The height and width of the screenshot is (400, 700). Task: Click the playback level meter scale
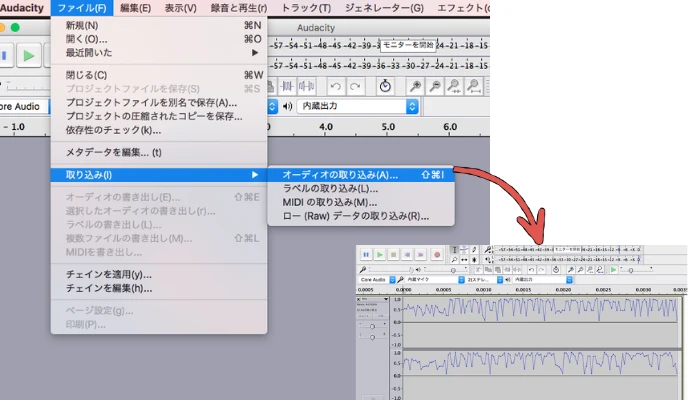[x=379, y=66]
